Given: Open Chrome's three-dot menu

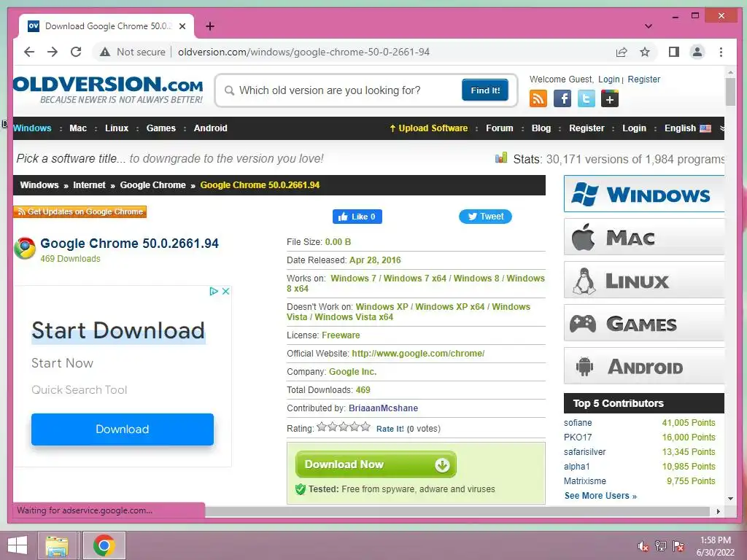Looking at the screenshot, I should [721, 52].
